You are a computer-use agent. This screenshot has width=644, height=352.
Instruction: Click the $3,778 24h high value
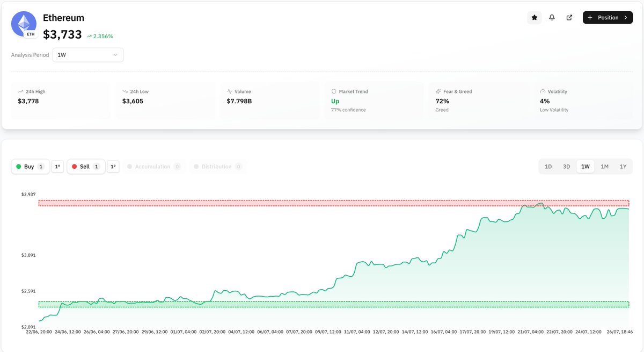pyautogui.click(x=28, y=101)
